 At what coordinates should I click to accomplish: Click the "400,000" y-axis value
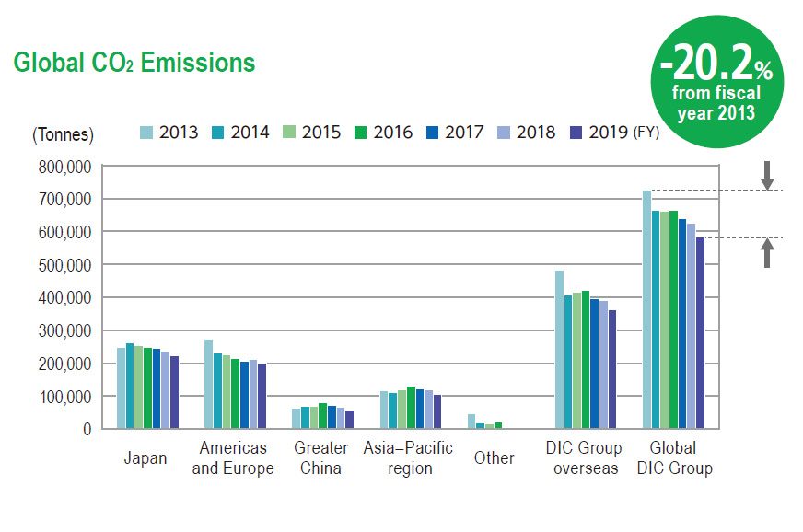click(65, 298)
